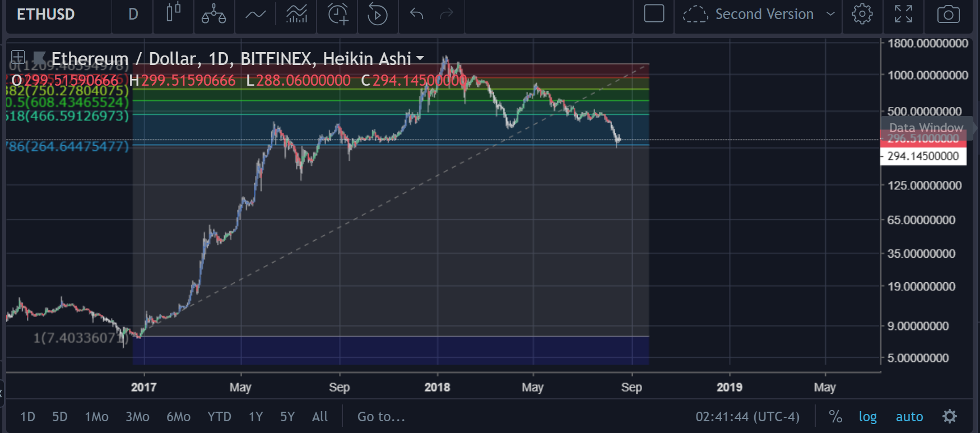Click the 2017 label on time axis
The height and width of the screenshot is (433, 980).
[143, 387]
